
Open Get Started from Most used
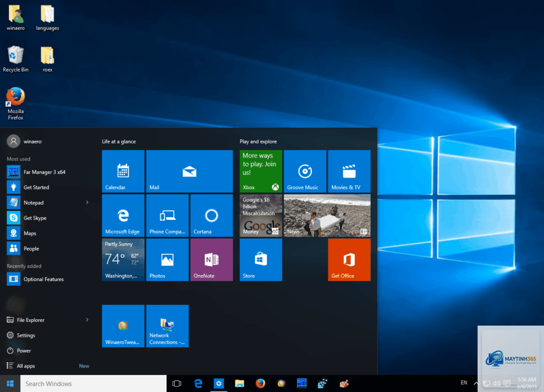point(48,188)
